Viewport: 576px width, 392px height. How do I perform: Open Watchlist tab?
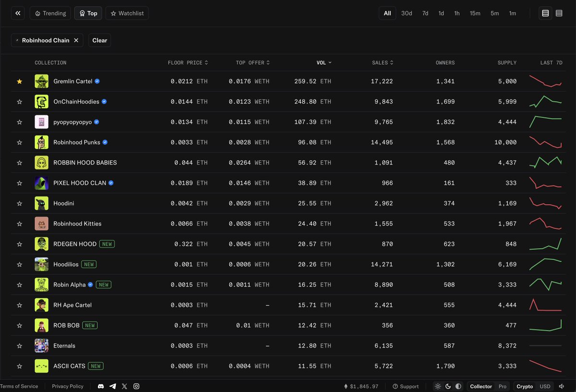click(127, 13)
